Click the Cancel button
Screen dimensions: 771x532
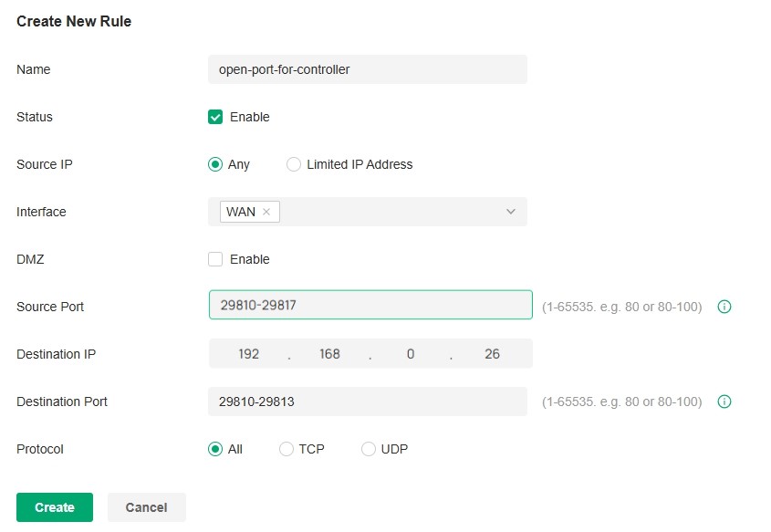coord(146,506)
